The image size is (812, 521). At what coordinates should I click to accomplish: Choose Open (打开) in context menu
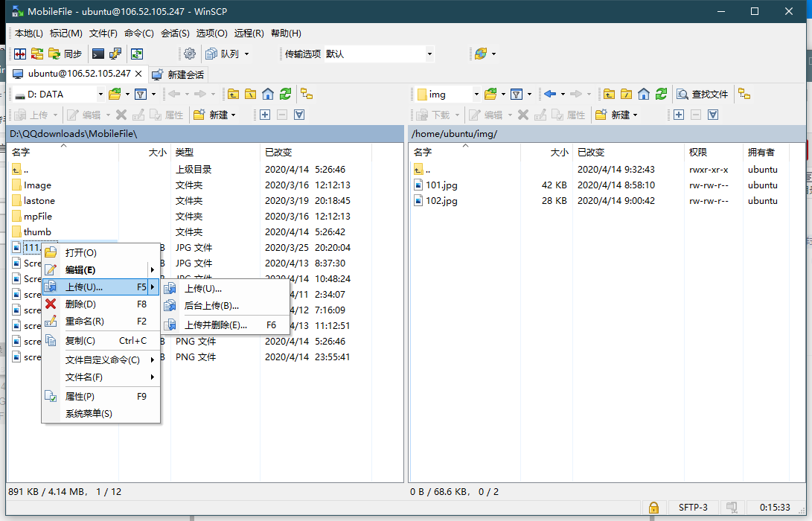(x=101, y=253)
